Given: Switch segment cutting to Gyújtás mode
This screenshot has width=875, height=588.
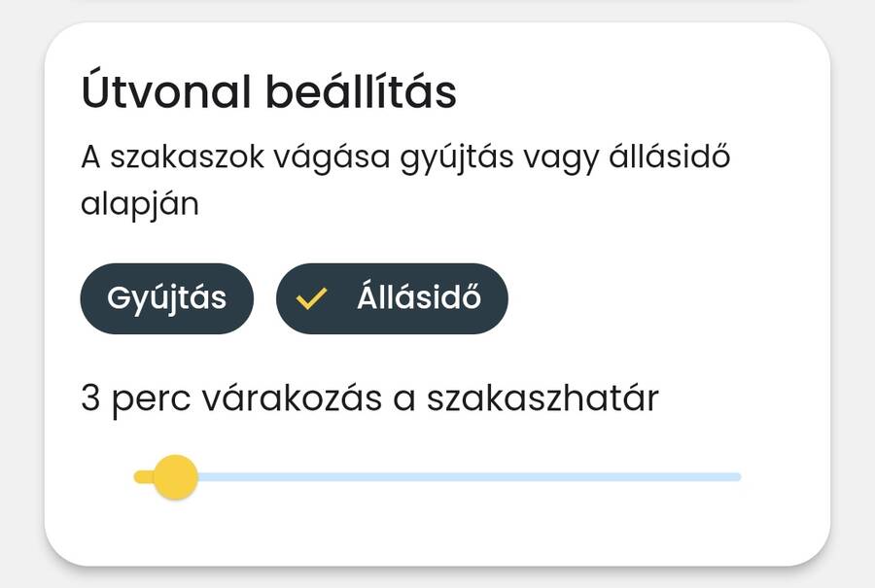Looking at the screenshot, I should tap(166, 298).
